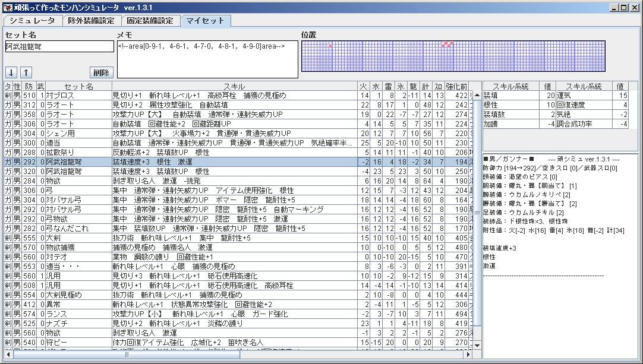This screenshot has height=364, width=643.
Task: Click the table's vertical scrollbar up arrow
Action: pyautogui.click(x=478, y=96)
